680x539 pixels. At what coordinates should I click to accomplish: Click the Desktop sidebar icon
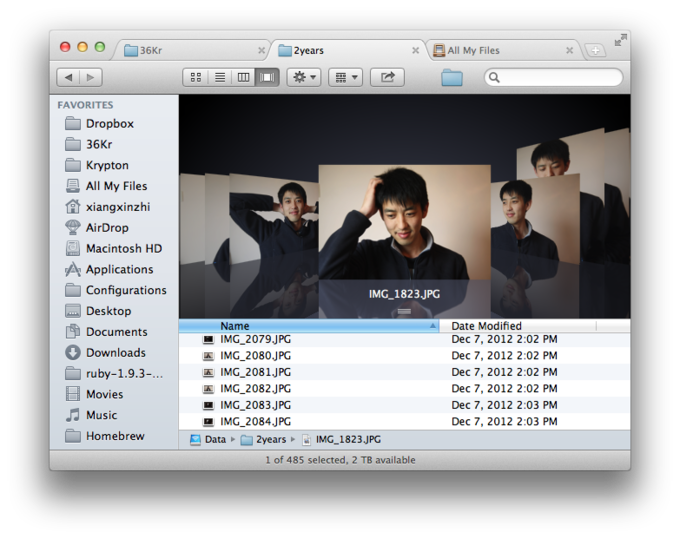click(72, 311)
